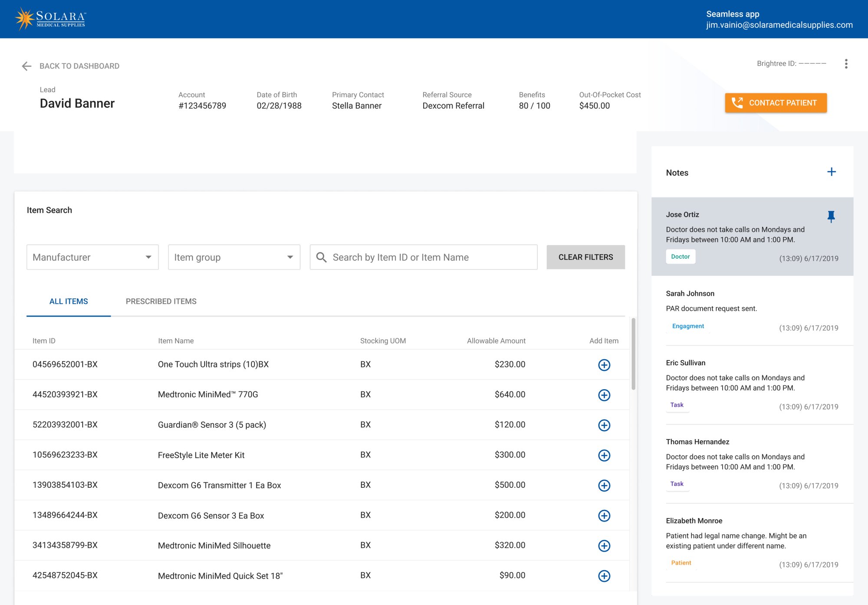Click out-of-pocket cost $450.00
The width and height of the screenshot is (868, 605).
tap(594, 106)
